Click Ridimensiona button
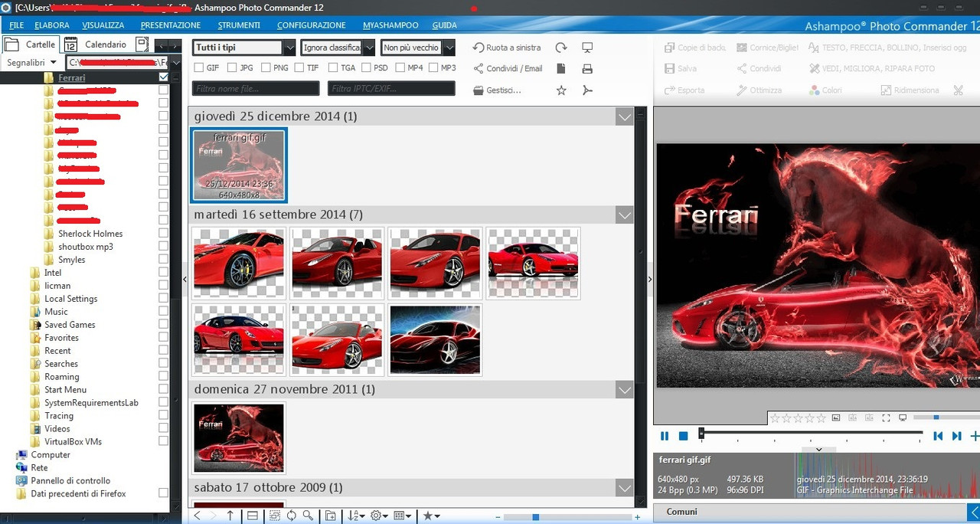980x524 pixels. click(x=910, y=90)
